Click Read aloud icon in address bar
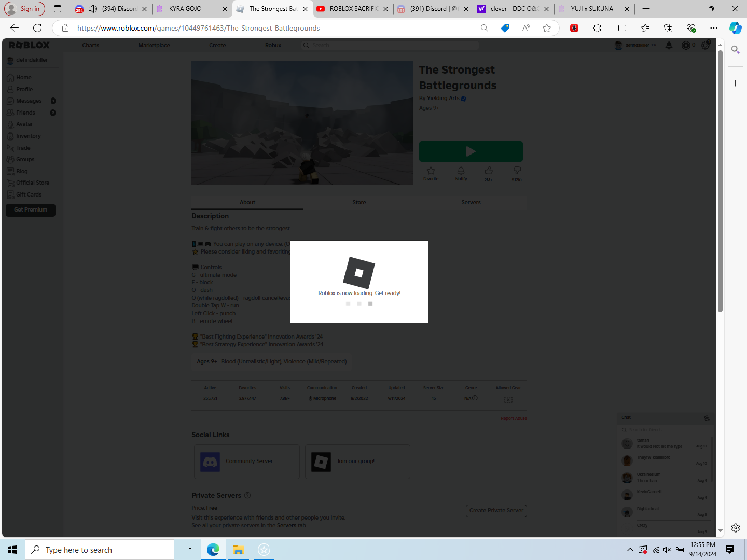The width and height of the screenshot is (747, 560). (526, 28)
